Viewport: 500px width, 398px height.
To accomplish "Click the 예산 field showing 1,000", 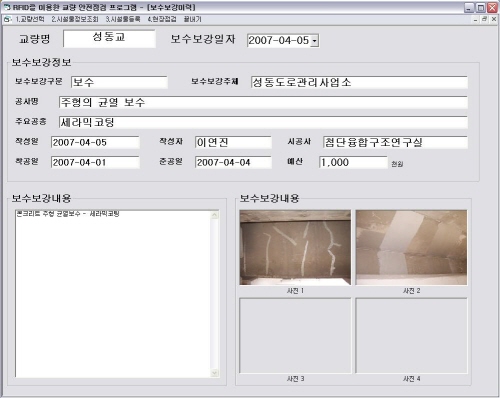I will click(353, 162).
